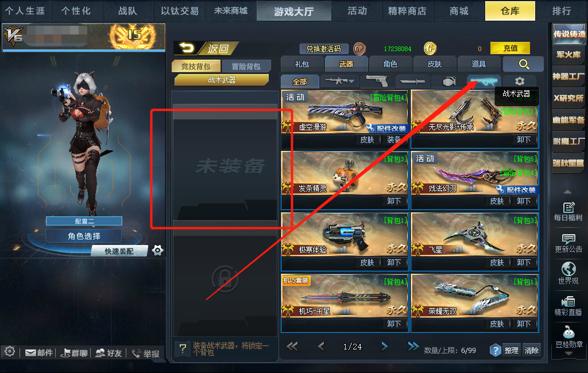
Task: Expand the rifle filter dropdown arrow
Action: [351, 81]
